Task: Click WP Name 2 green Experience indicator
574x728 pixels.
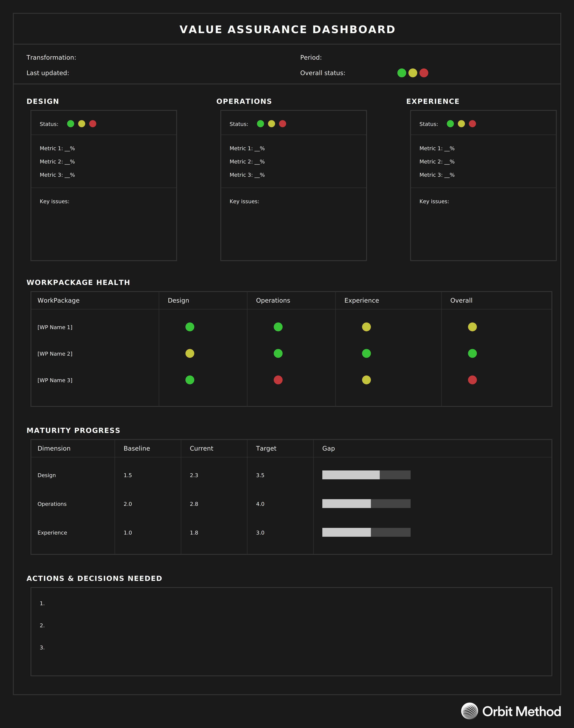Action: click(x=366, y=353)
